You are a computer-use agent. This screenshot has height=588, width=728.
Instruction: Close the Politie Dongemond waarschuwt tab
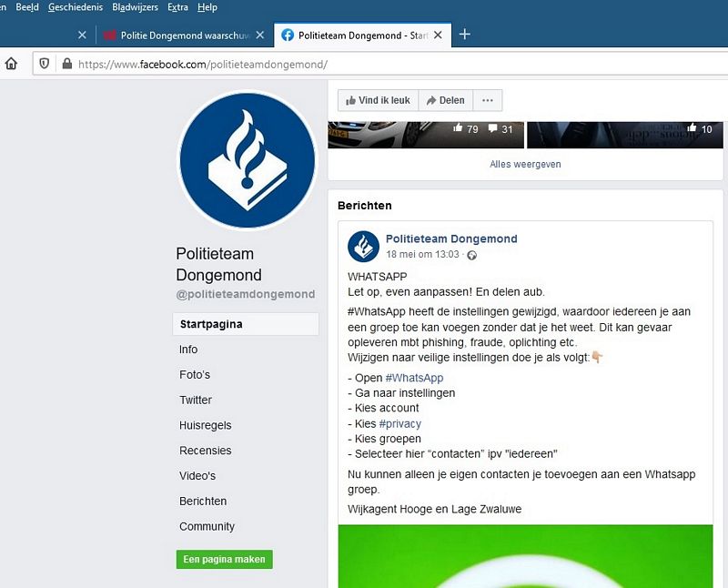point(260,35)
